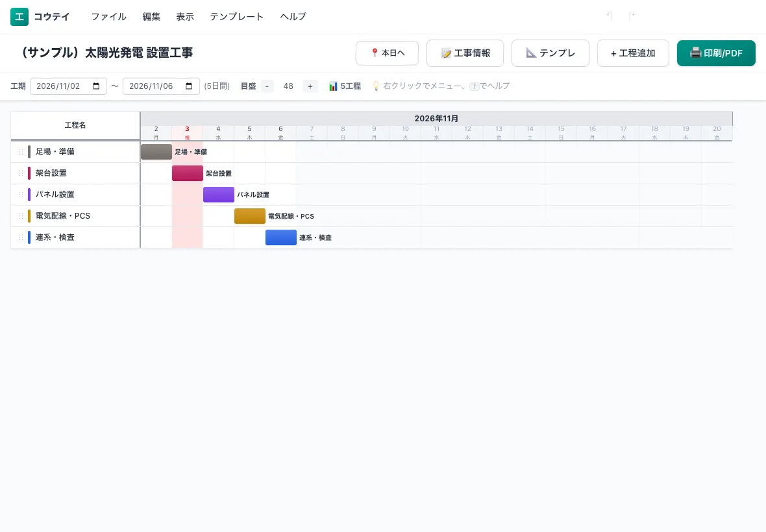The height and width of the screenshot is (532, 766).
Task: Click blue color marker of 連系・検査
Action: (29, 237)
